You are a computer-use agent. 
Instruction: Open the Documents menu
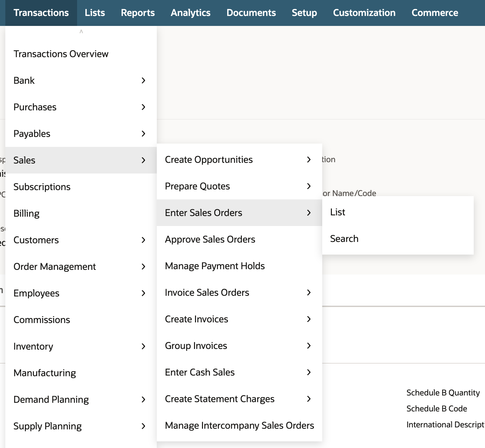pyautogui.click(x=251, y=13)
